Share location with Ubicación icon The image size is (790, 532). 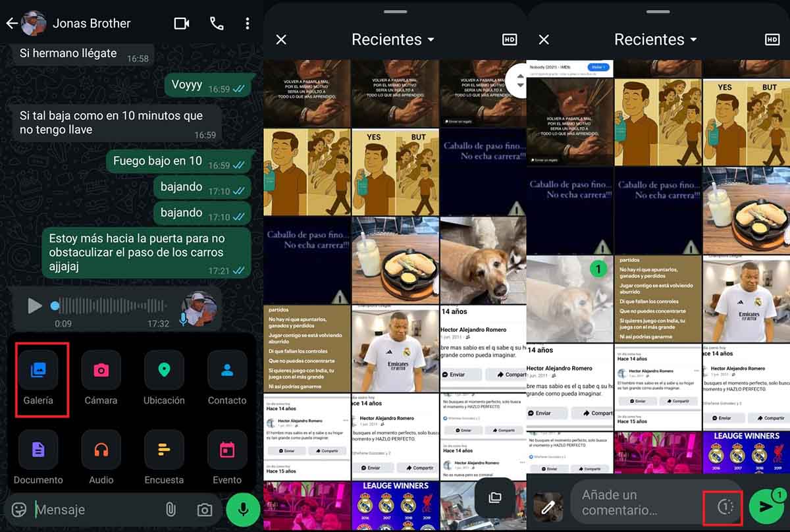pyautogui.click(x=164, y=379)
